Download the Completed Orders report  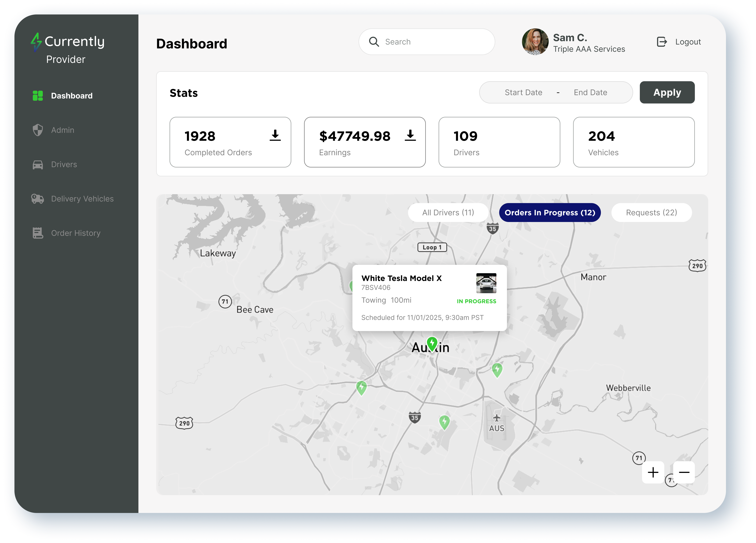[275, 135]
